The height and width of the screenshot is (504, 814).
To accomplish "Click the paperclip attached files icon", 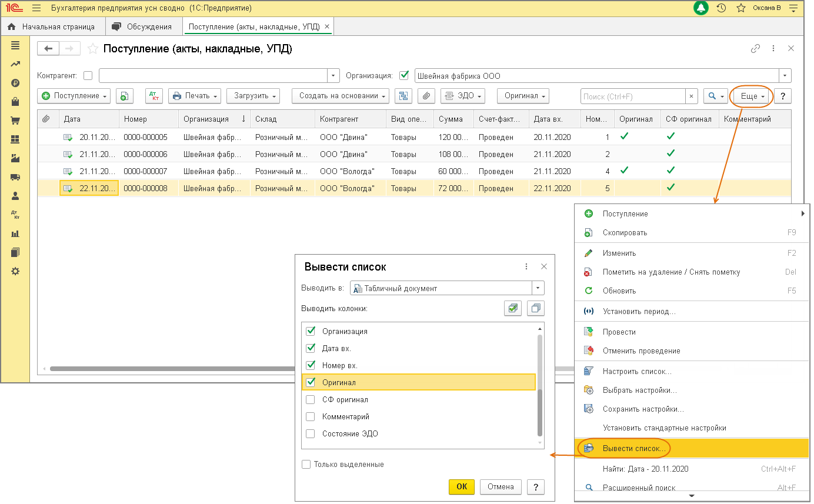I will click(428, 96).
